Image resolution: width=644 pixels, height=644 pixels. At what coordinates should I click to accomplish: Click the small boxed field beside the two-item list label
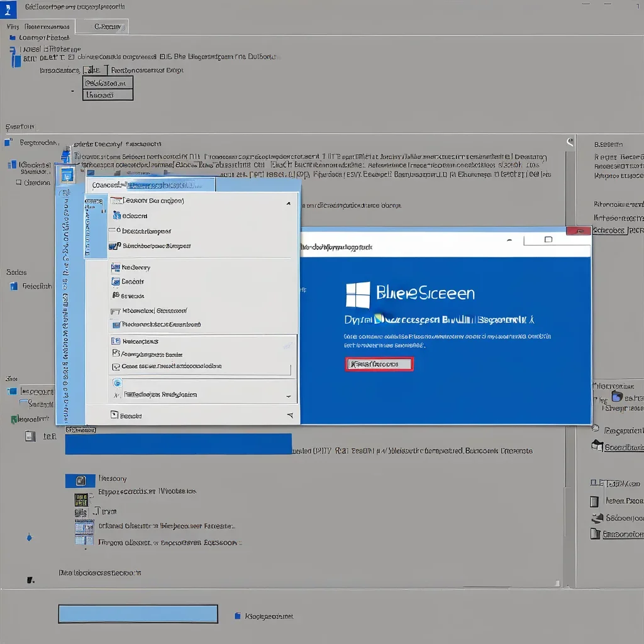click(95, 70)
